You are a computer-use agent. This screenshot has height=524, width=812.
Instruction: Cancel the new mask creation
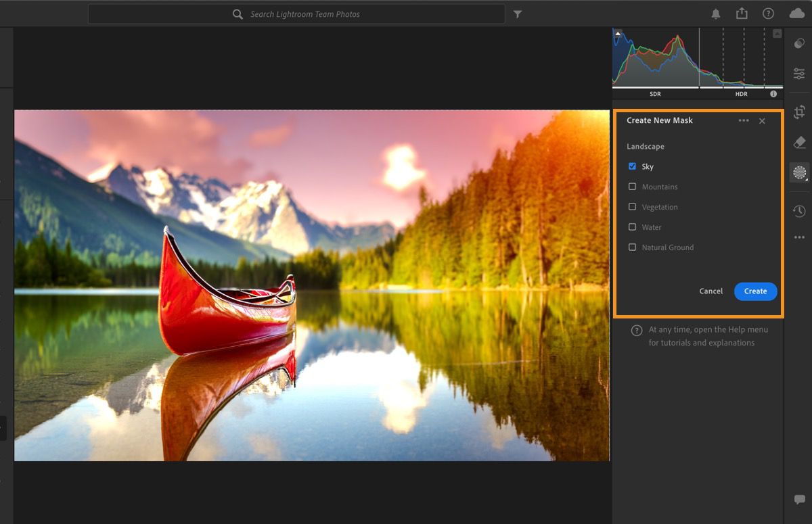[x=710, y=291]
